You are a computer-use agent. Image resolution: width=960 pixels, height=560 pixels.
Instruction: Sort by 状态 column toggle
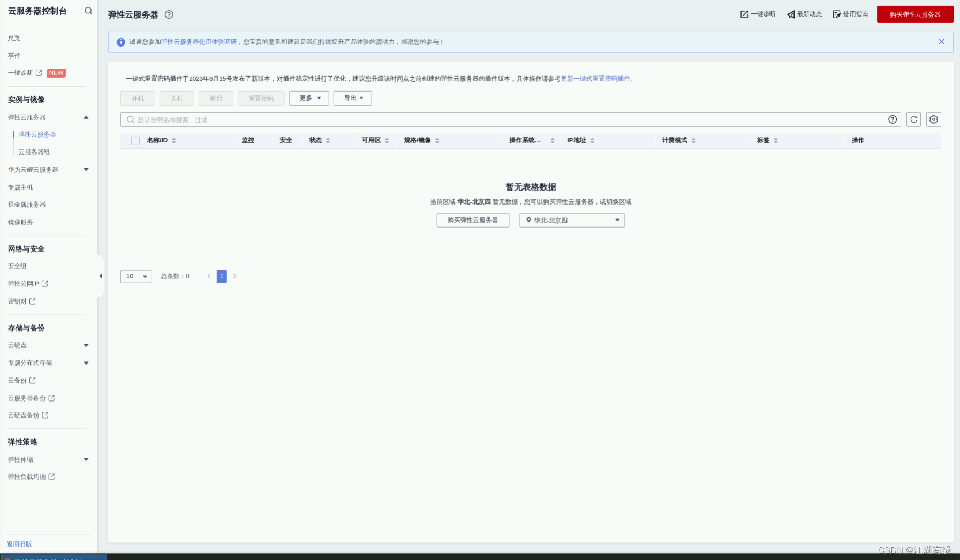pyautogui.click(x=328, y=140)
